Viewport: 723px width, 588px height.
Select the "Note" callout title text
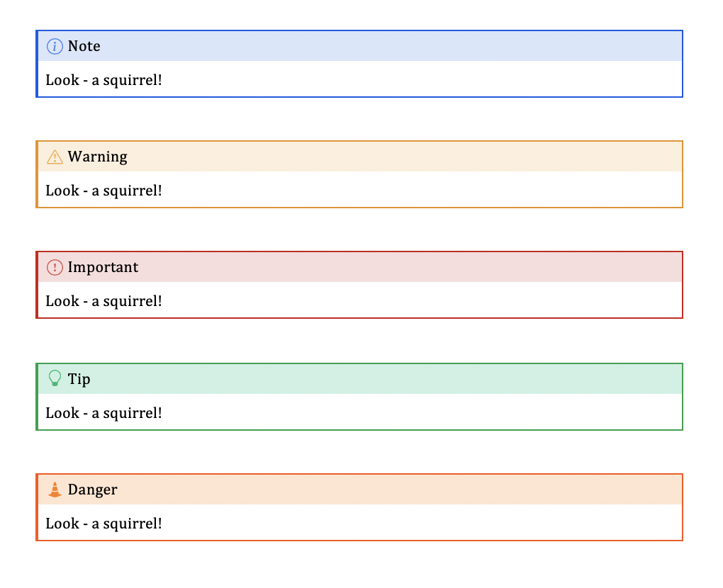(x=84, y=47)
